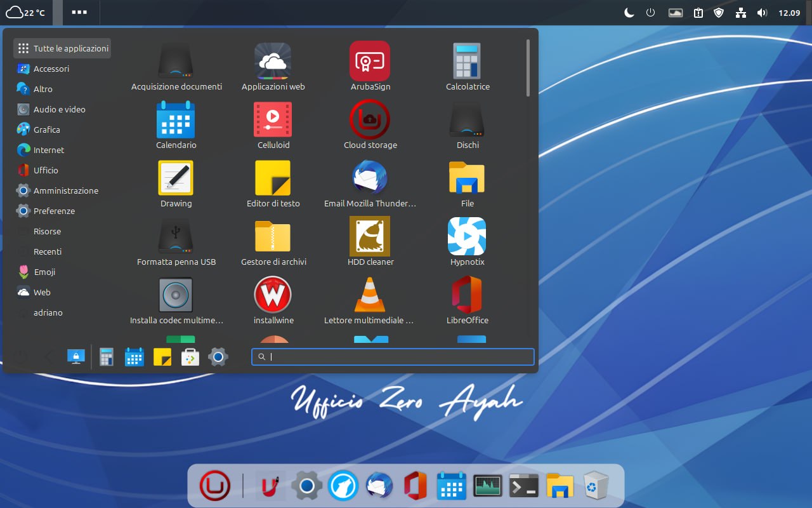
Task: Launch the terminal from the dock
Action: click(524, 486)
